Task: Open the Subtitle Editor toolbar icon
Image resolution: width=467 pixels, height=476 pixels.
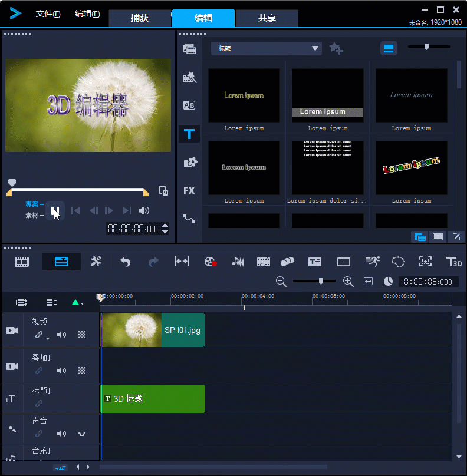Action: pyautogui.click(x=315, y=262)
